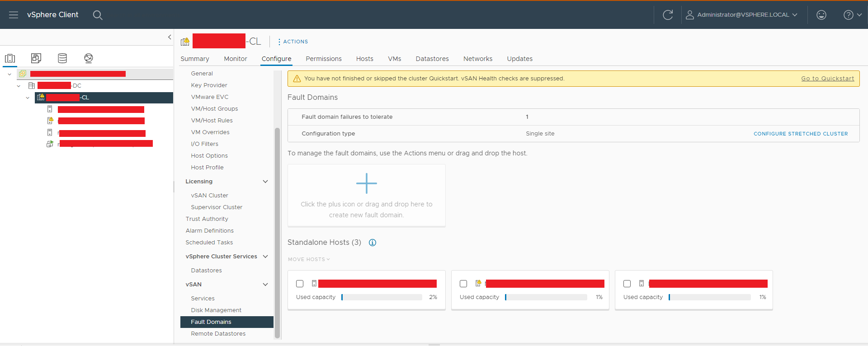The image size is (868, 346).
Task: Open I/O Filters settings
Action: coord(204,144)
